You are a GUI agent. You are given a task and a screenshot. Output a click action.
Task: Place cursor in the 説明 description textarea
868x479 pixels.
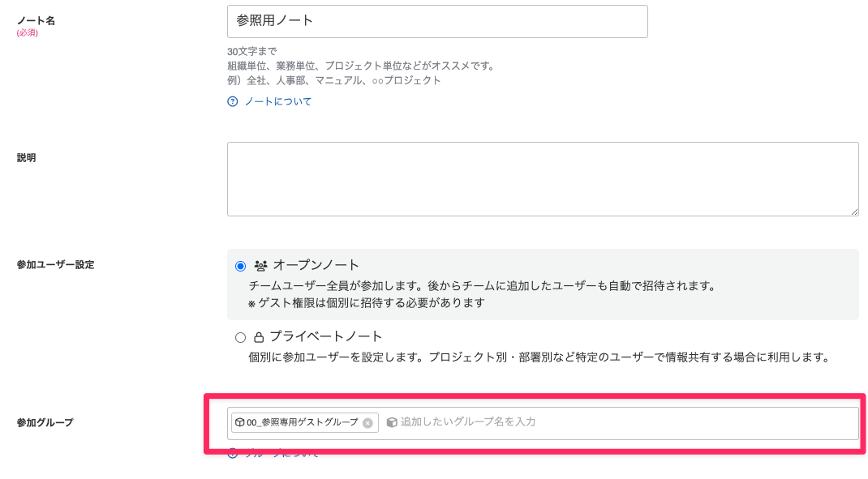[x=543, y=178]
